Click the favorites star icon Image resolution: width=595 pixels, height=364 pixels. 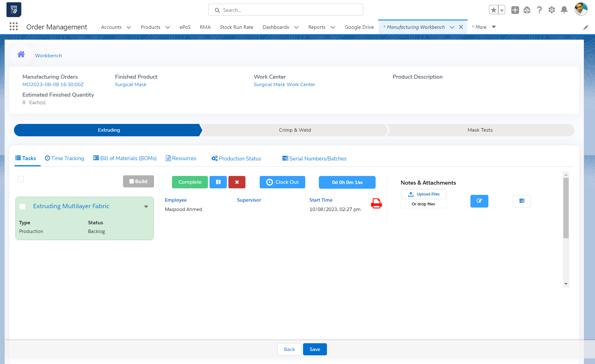coord(494,10)
